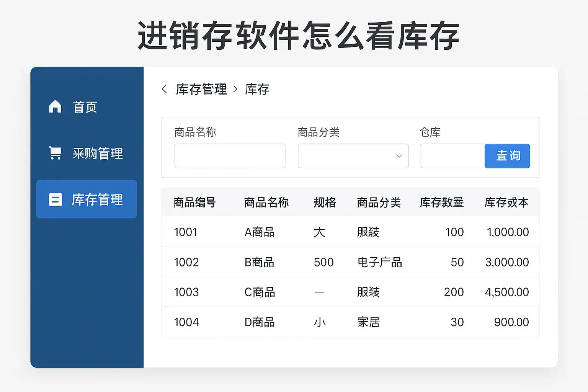Focus the 商品名称 input field
The height and width of the screenshot is (392, 588).
230,156
